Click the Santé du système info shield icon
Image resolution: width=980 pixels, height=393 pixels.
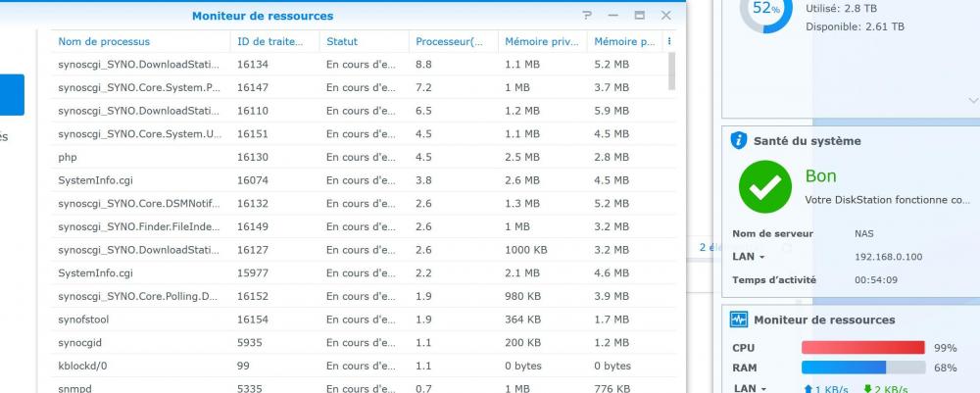[739, 140]
